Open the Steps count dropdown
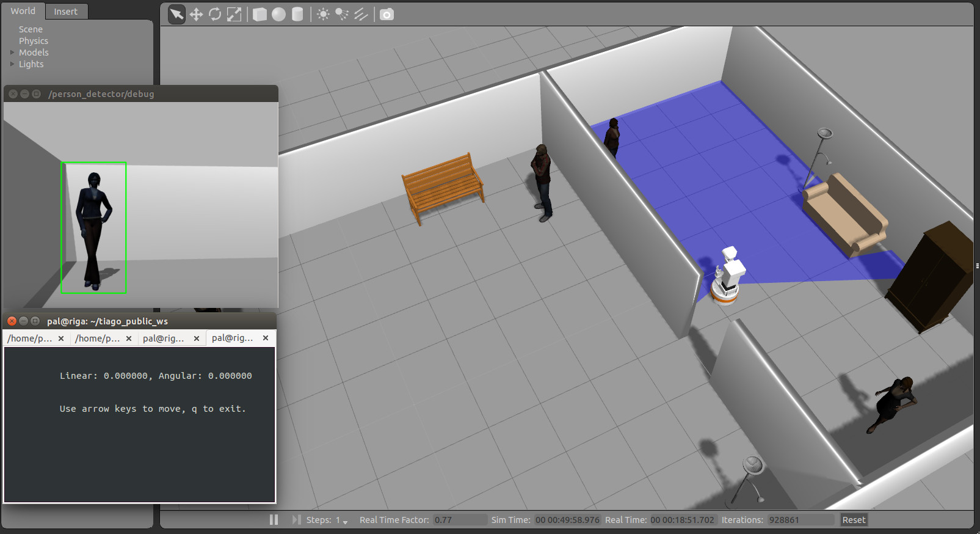980x534 pixels. tap(345, 521)
